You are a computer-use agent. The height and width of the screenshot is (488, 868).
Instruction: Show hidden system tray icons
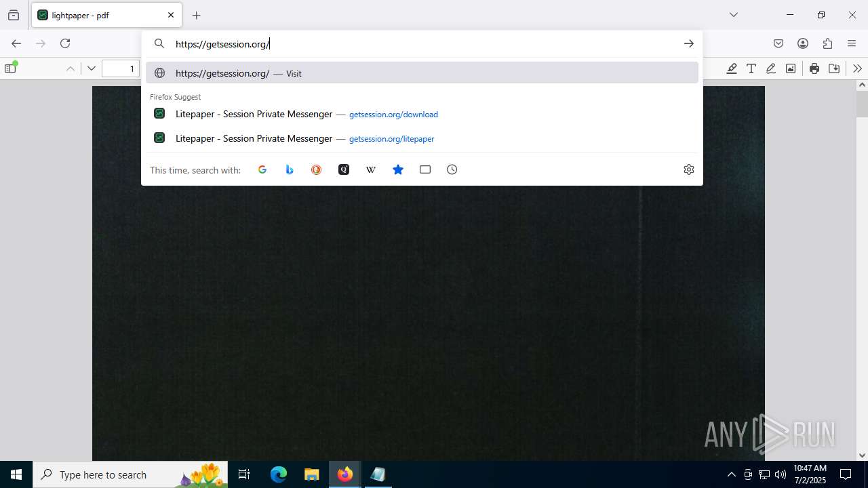tap(731, 474)
